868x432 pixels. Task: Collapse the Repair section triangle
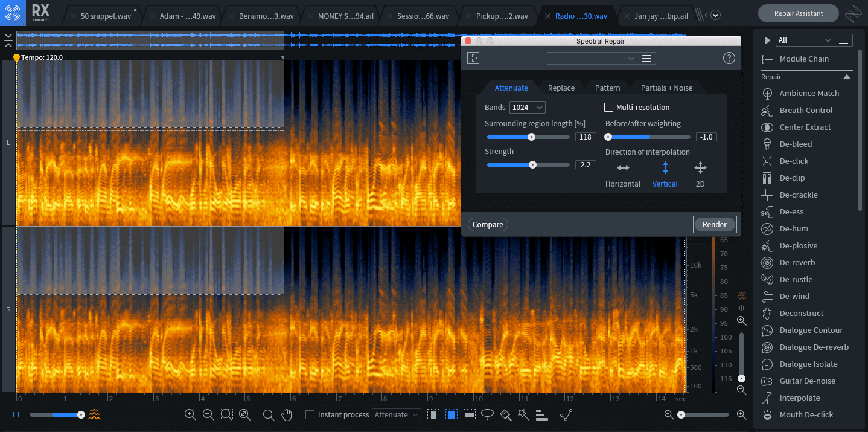(x=847, y=77)
